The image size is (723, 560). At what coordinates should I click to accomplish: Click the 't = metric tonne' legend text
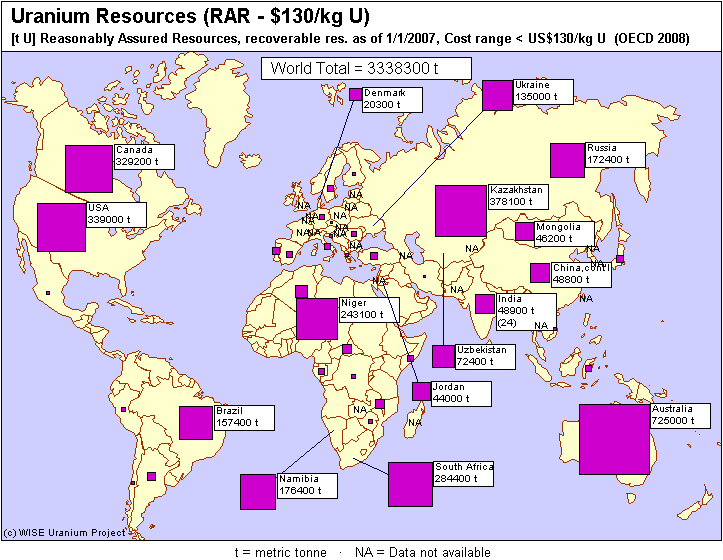280,552
